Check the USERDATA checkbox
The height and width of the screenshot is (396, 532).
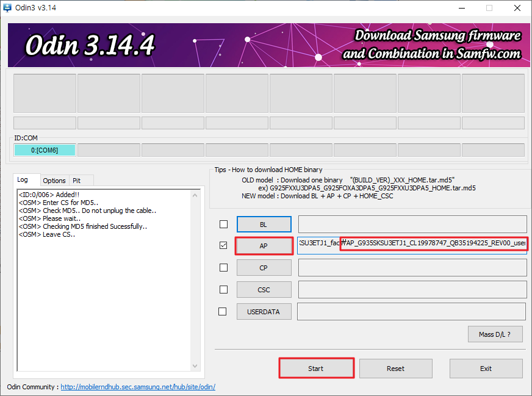click(223, 312)
